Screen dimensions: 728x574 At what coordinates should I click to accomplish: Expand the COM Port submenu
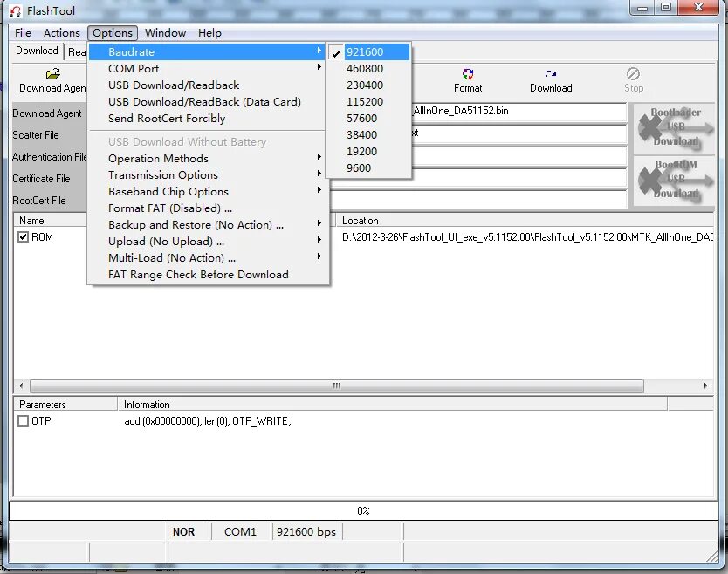[x=207, y=69]
